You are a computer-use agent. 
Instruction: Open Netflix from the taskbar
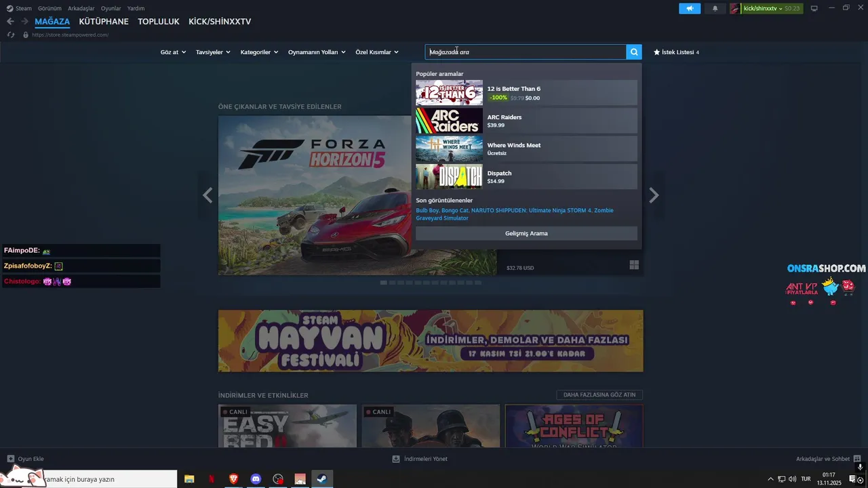click(212, 479)
